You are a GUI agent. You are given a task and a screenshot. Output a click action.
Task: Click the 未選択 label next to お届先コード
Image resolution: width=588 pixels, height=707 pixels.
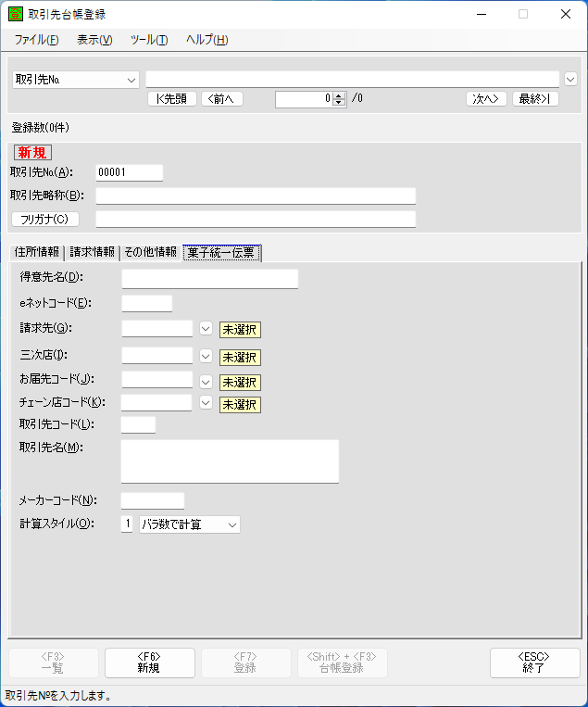click(x=240, y=383)
